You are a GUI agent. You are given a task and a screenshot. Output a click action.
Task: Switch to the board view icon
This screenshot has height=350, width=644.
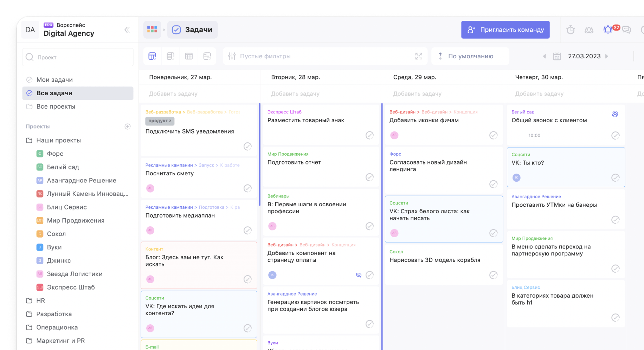152,56
